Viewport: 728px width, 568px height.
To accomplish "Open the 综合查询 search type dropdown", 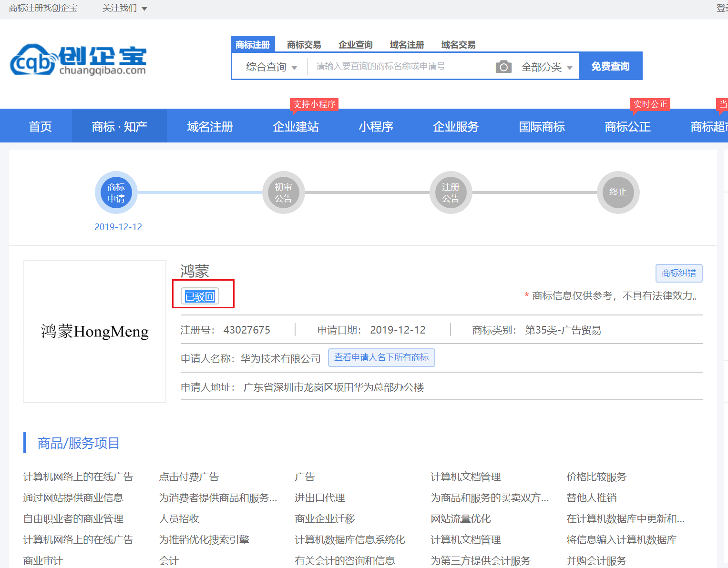I will point(271,67).
